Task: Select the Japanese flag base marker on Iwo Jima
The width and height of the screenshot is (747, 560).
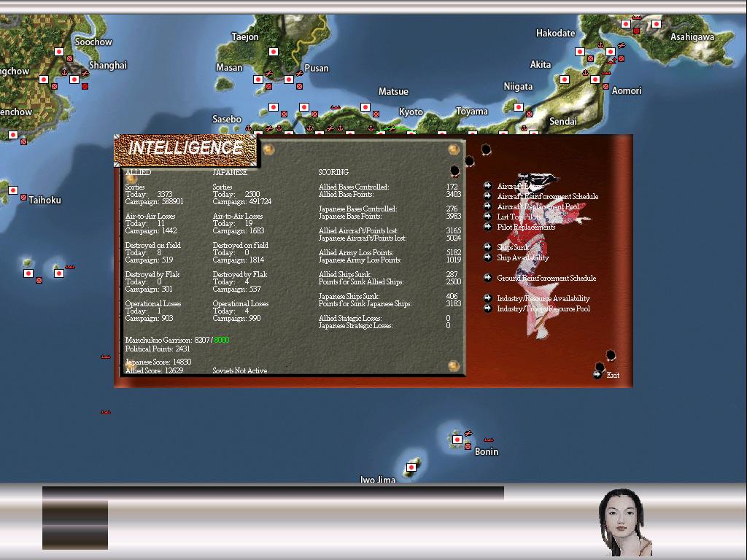Action: tap(411, 467)
